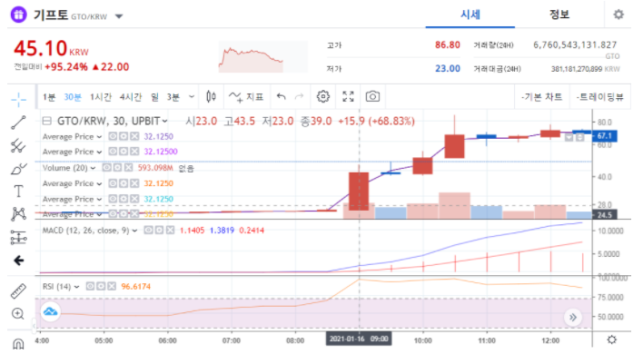The height and width of the screenshot is (364, 643).
Task: Expand more time intervals chevron after 3분
Action: (x=192, y=97)
